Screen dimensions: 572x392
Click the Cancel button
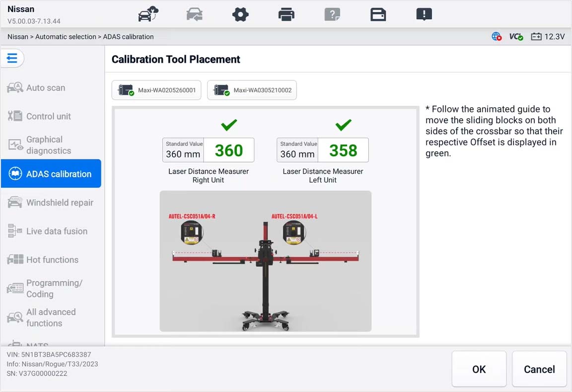pos(539,369)
